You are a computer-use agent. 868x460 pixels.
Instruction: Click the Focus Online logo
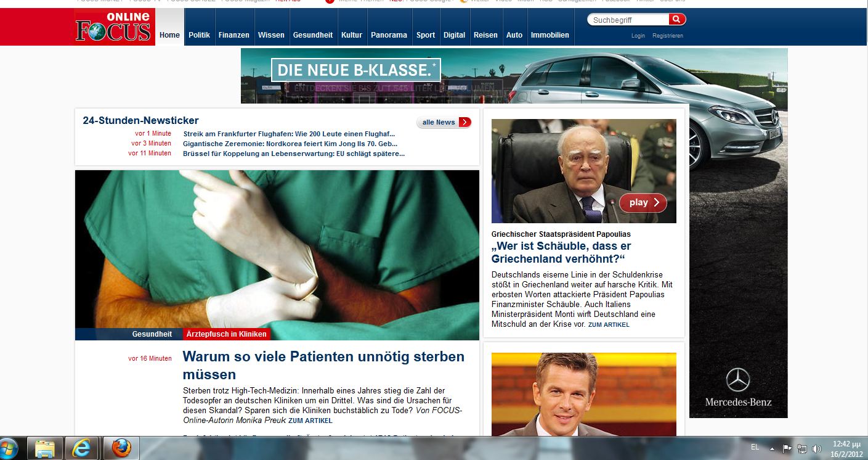(x=113, y=27)
